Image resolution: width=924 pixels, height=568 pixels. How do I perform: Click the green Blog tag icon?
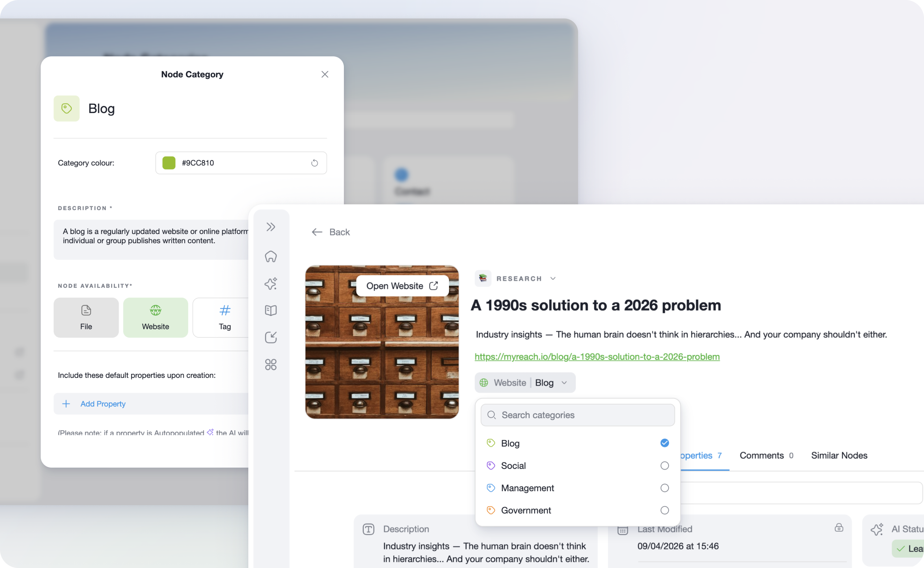point(66,109)
